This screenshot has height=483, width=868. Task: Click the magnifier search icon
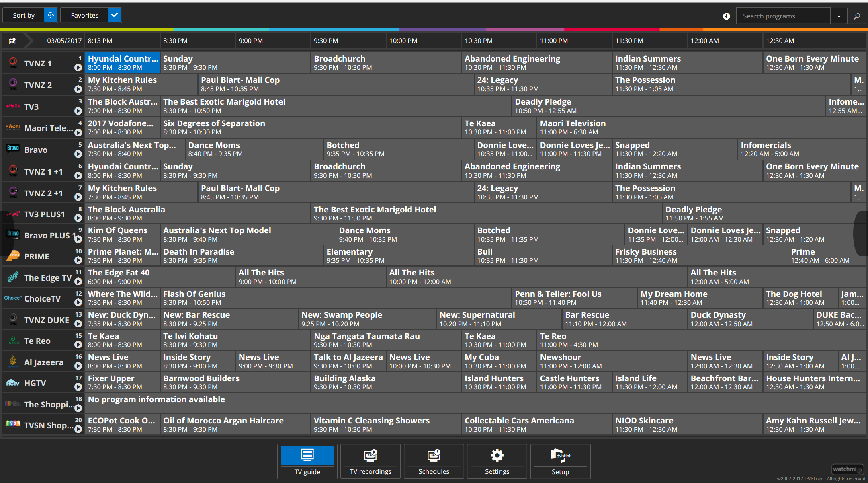(x=856, y=16)
